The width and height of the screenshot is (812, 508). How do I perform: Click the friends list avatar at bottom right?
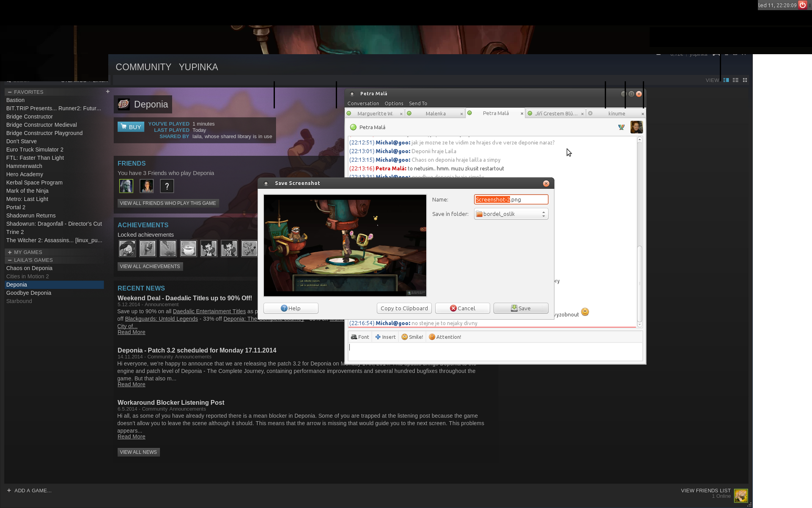(741, 495)
